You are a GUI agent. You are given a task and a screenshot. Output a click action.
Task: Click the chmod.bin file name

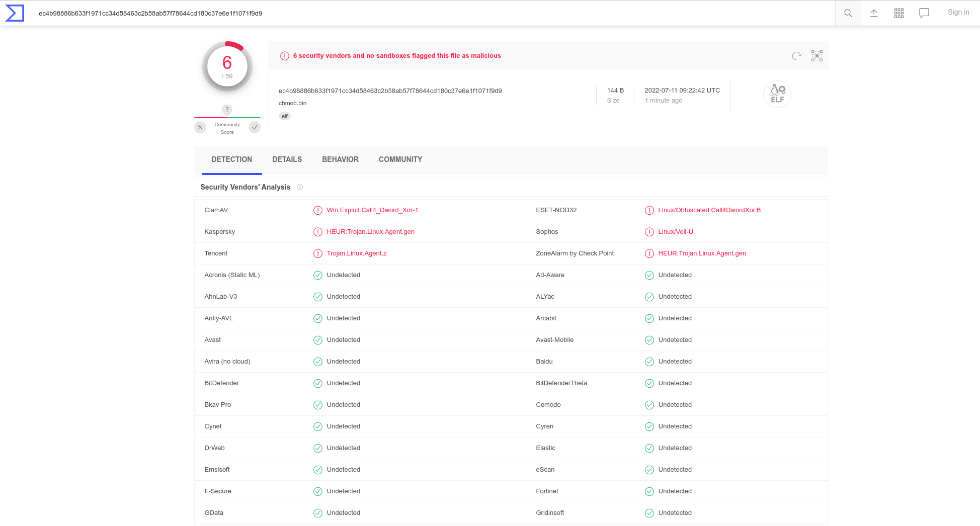coord(293,103)
